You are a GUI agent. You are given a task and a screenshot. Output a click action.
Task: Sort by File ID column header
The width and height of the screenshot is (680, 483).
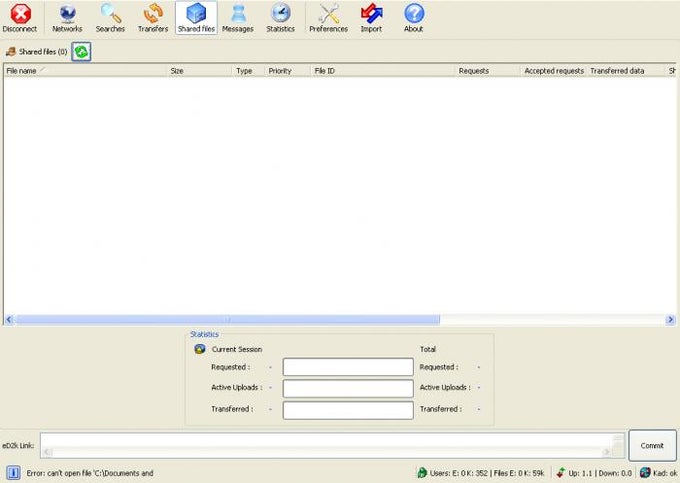[382, 71]
